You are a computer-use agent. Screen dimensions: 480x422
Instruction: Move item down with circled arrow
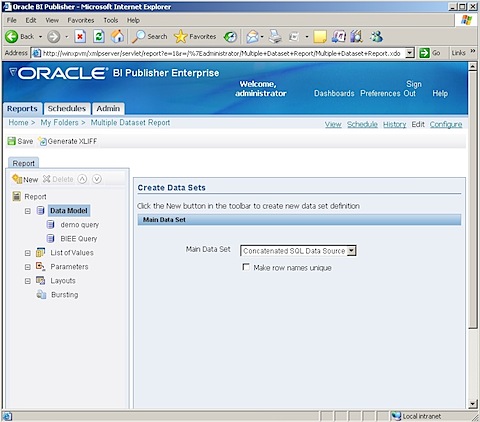click(97, 179)
